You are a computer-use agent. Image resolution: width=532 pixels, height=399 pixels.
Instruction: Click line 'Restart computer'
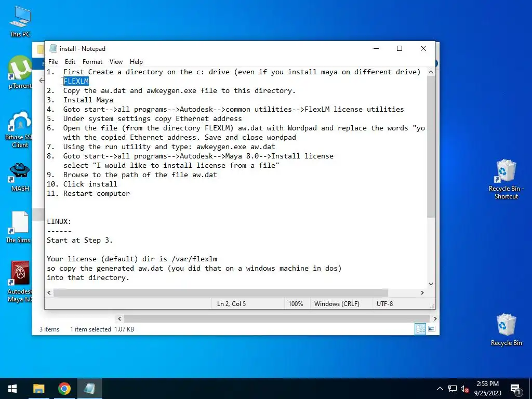[96, 193]
